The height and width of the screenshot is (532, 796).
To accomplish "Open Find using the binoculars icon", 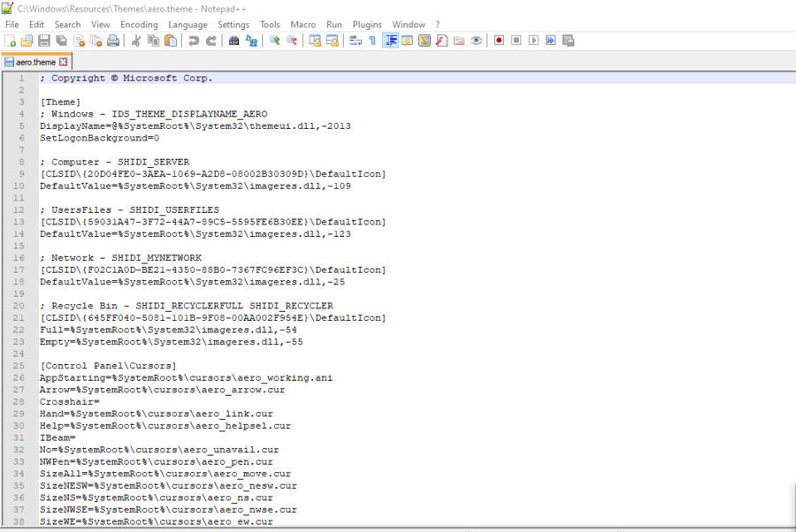I will coord(234,41).
